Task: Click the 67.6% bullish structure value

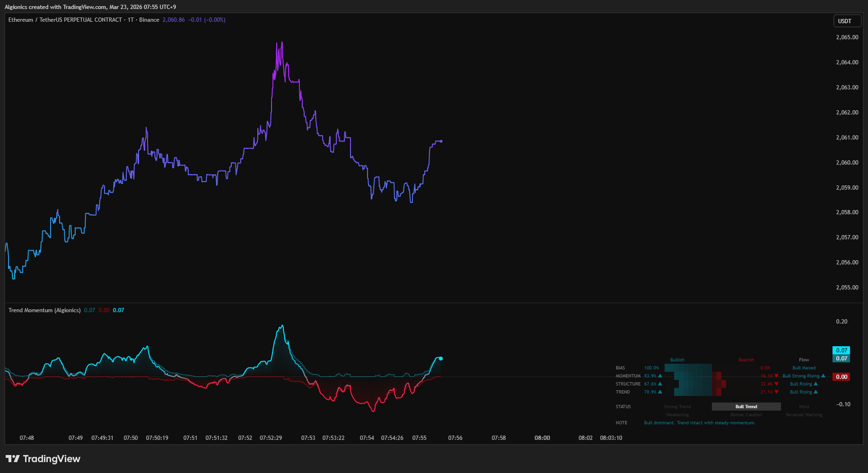Action: pyautogui.click(x=650, y=384)
